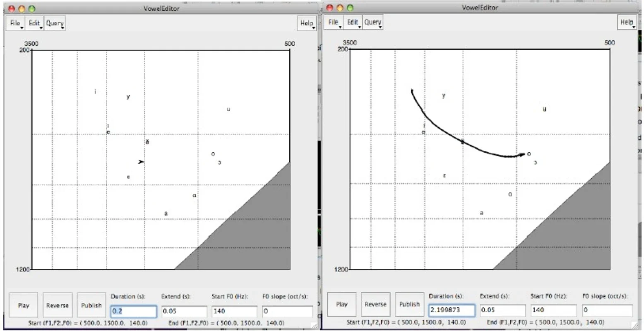Open Edit menu in left VowelEditor window
The width and height of the screenshot is (644, 331).
[34, 23]
